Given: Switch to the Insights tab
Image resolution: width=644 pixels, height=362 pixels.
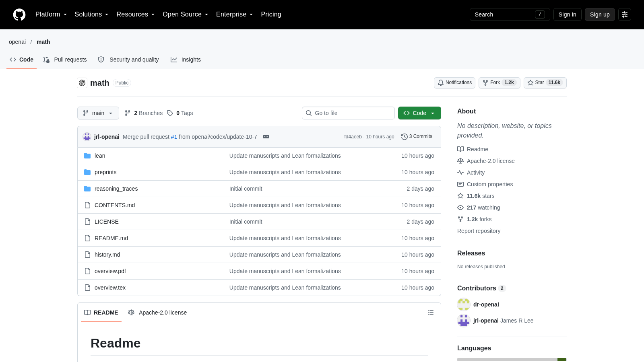Looking at the screenshot, I should click(x=186, y=60).
